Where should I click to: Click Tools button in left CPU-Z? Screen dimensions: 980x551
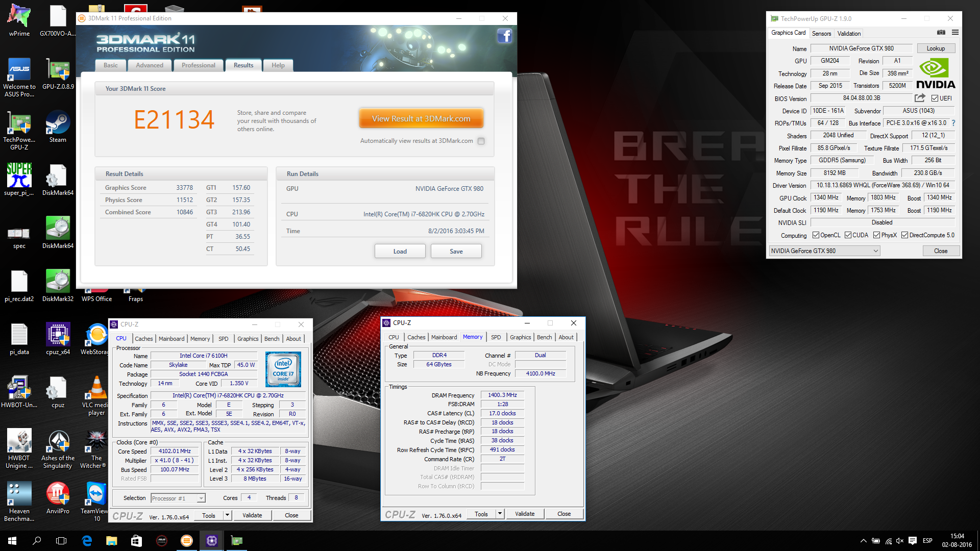tap(209, 515)
